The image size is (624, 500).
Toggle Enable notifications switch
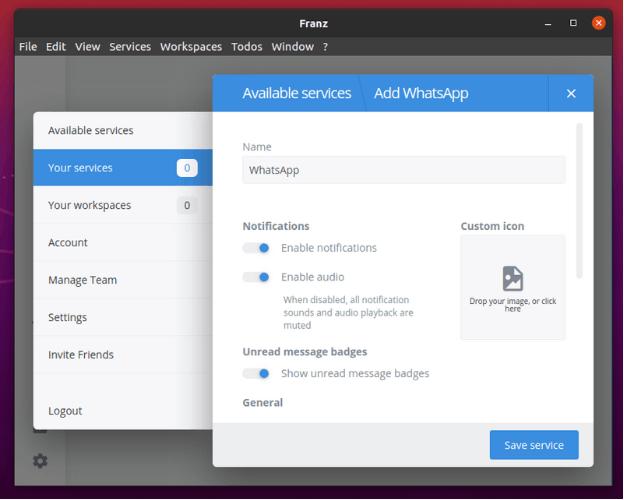tap(257, 248)
